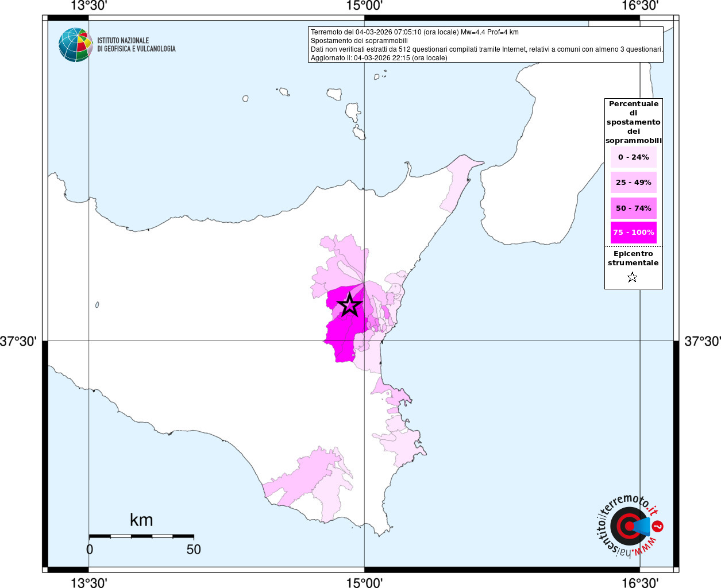Screen dimensions: 721x588
Task: Click the star symbol in the legend
Action: pyautogui.click(x=633, y=278)
